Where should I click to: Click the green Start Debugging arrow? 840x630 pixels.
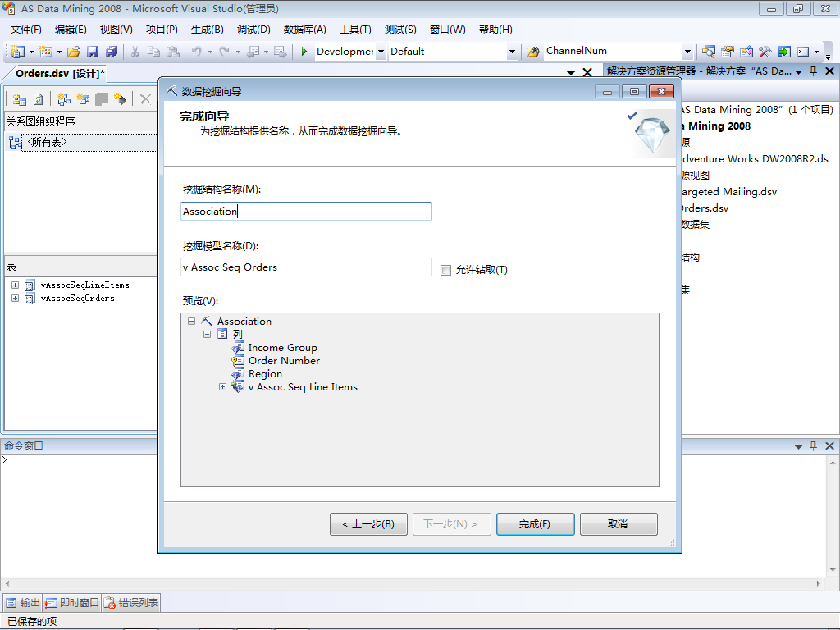(304, 52)
